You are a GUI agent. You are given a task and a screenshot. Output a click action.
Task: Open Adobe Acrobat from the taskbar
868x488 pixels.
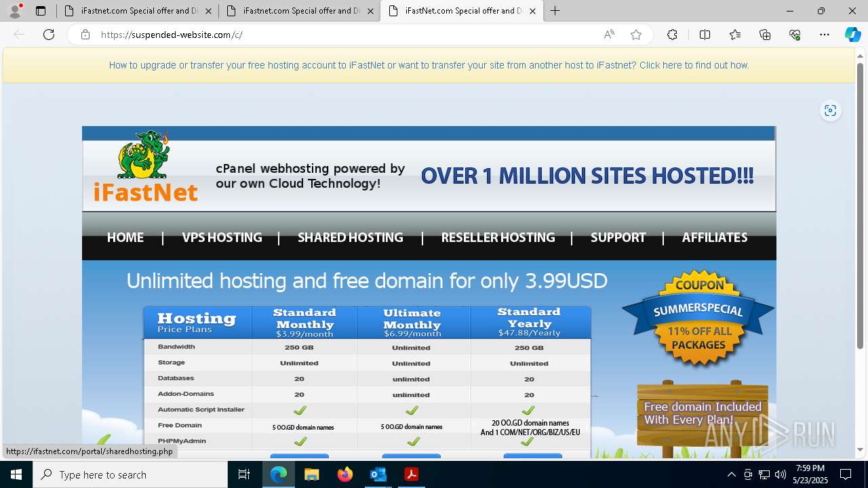[412, 474]
